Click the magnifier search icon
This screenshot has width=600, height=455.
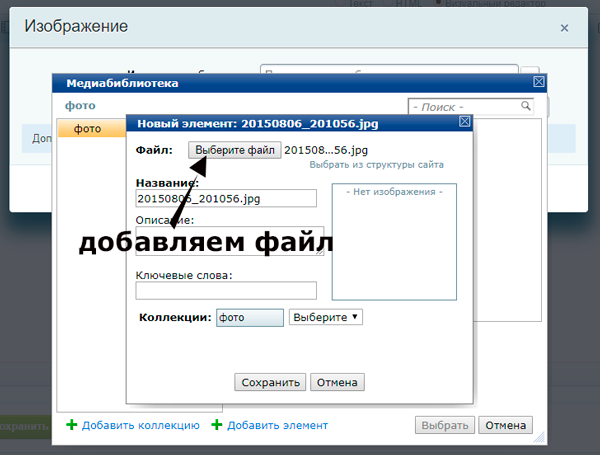coord(526,106)
